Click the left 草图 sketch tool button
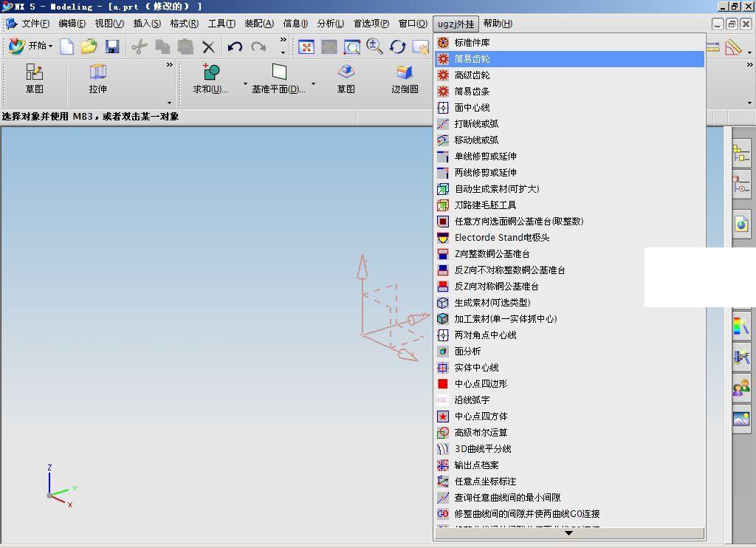This screenshot has height=548, width=756. click(x=34, y=78)
